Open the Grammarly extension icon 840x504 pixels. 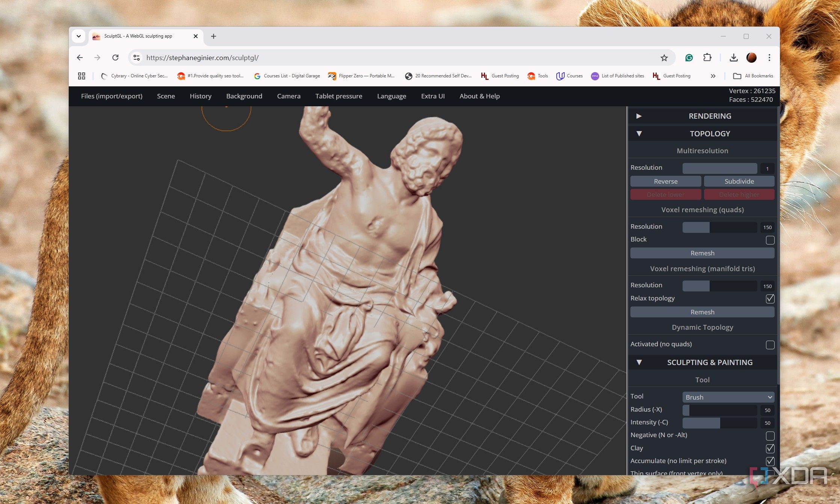tap(689, 57)
